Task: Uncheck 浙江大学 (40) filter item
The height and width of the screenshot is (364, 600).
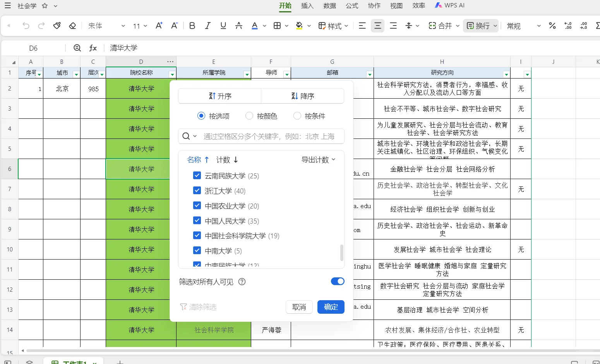Action: [x=197, y=191]
